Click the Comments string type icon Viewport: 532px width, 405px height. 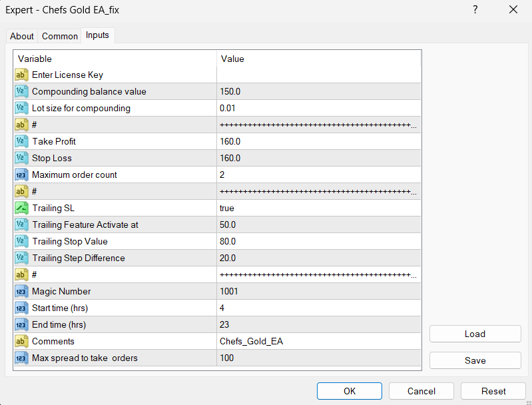(21, 342)
